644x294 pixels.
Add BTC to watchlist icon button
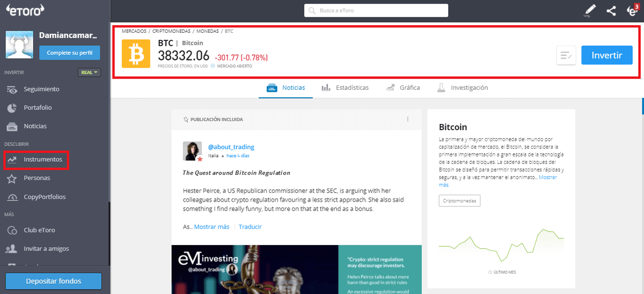tap(566, 55)
